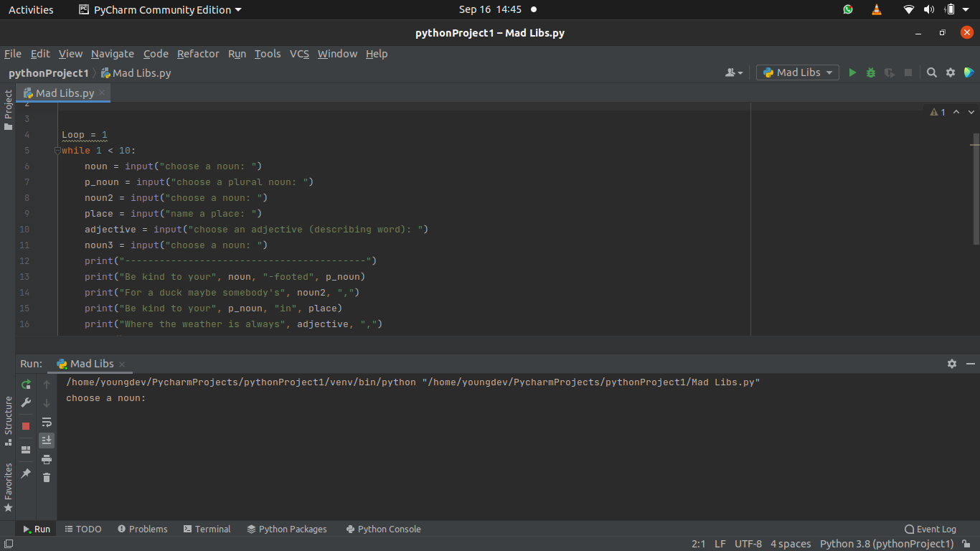Open the Mad Libs run configuration dropdown
Viewport: 980px width, 551px height.
pyautogui.click(x=797, y=72)
